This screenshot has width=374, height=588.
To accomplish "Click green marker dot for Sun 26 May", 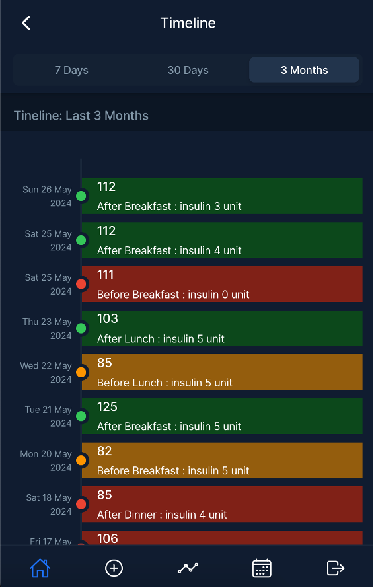I will 81,196.
